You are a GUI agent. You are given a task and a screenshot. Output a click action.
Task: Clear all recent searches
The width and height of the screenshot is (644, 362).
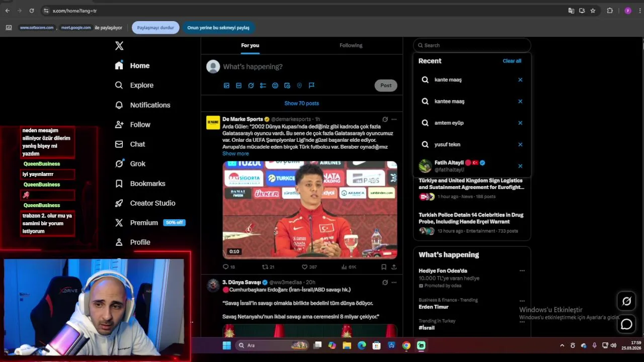512,61
